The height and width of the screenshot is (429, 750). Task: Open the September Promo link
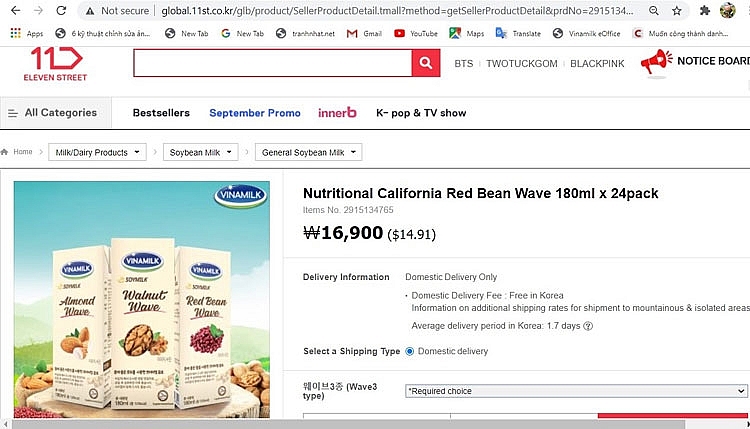click(254, 113)
